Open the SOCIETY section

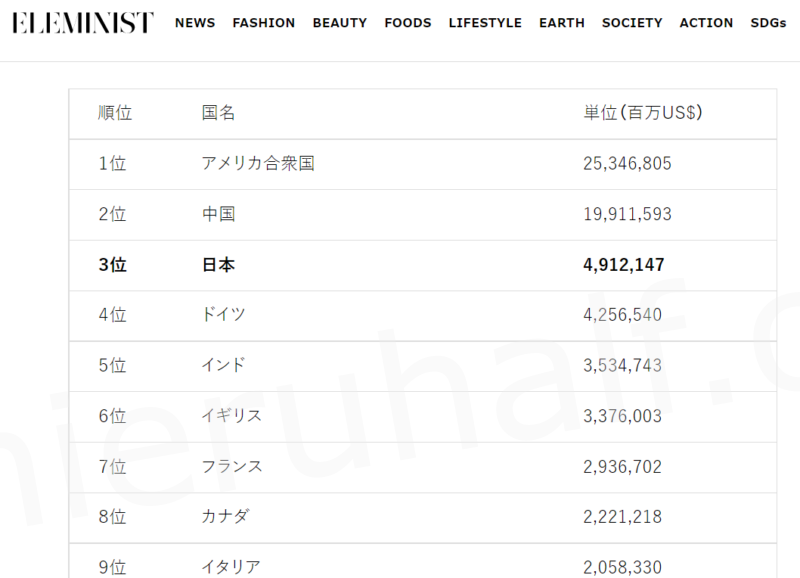(632, 23)
